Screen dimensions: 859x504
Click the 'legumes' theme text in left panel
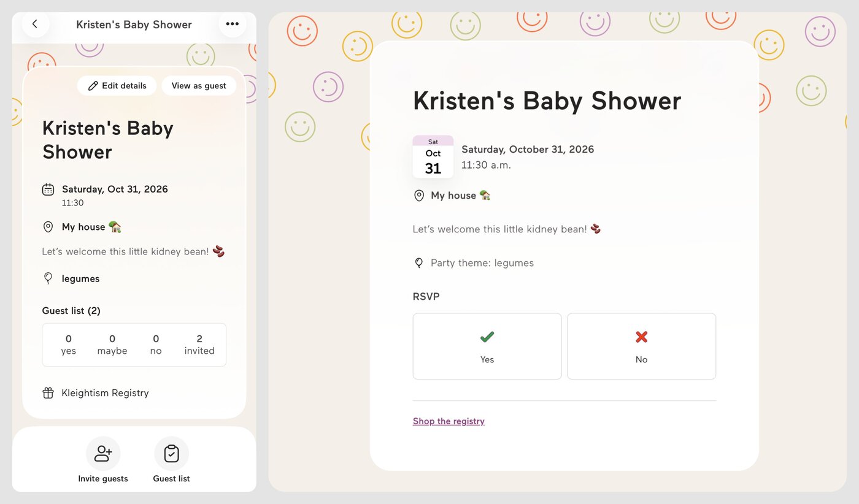pyautogui.click(x=80, y=278)
